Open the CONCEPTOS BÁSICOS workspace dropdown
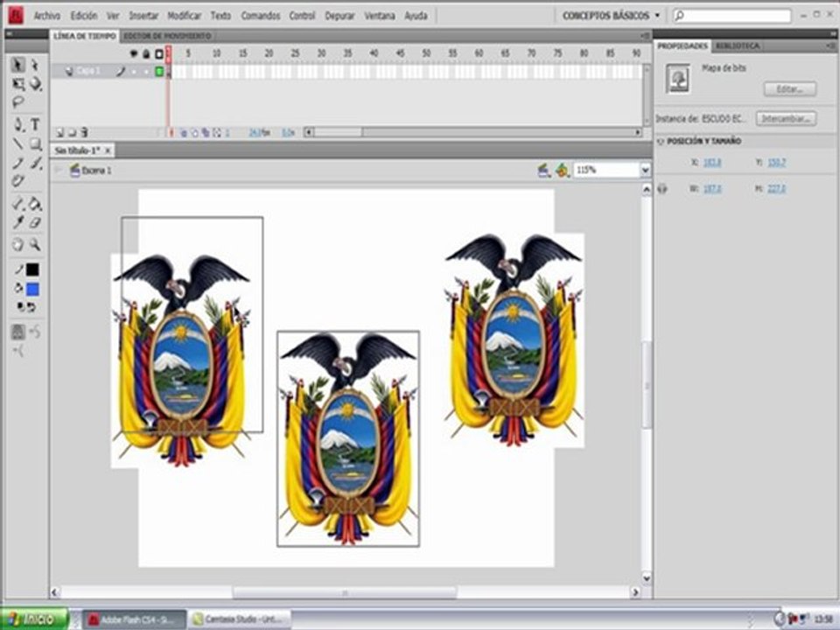 click(x=611, y=16)
